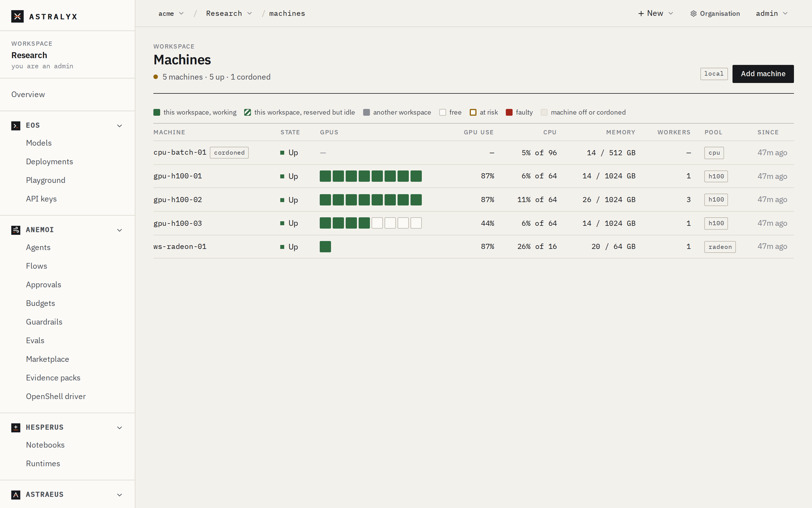The width and height of the screenshot is (812, 508).
Task: Click the gpu-h100-02 machine name
Action: [x=178, y=200]
